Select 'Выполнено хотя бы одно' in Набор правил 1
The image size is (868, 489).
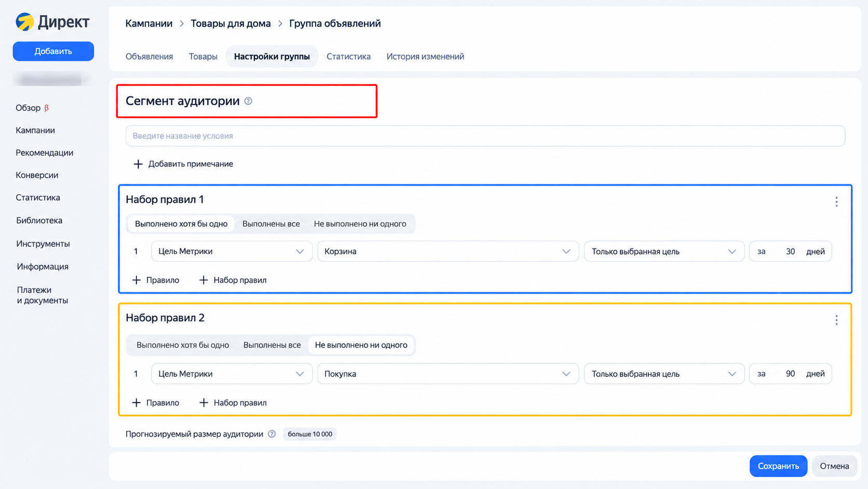tap(181, 224)
